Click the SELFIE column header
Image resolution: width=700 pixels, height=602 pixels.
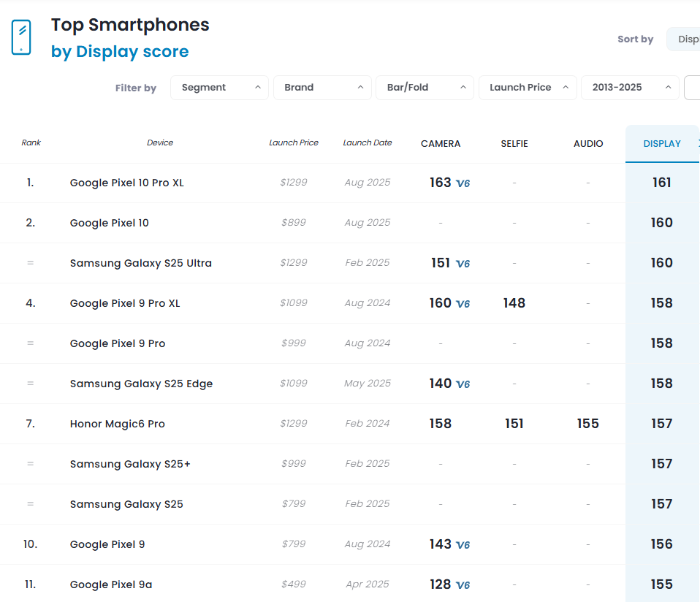514,144
